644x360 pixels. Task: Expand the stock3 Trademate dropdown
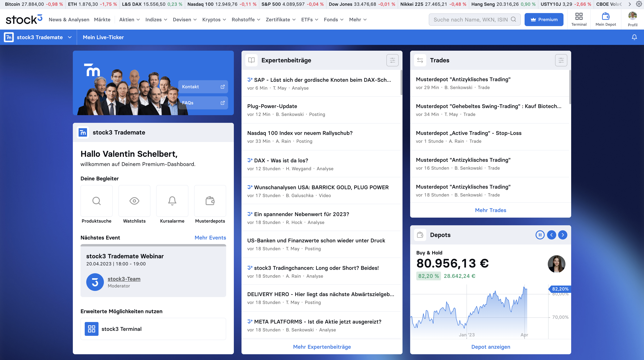point(70,37)
